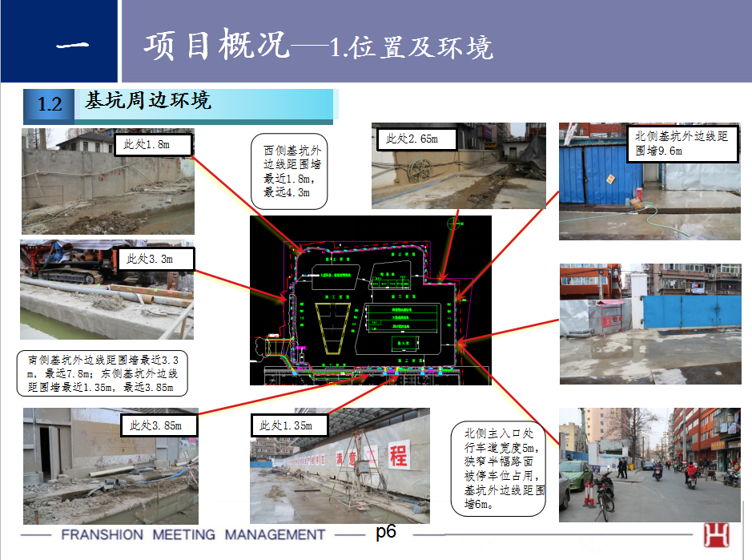This screenshot has width=752, height=560.
Task: Open the street view photo with parked cars
Action: tap(649, 465)
